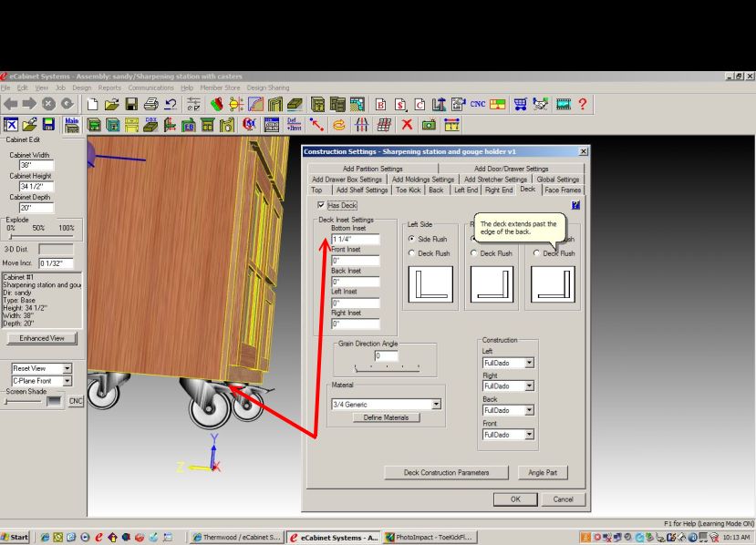Select rightmost group 'Deck Flush' radio
The width and height of the screenshot is (756, 545).
pyautogui.click(x=536, y=253)
